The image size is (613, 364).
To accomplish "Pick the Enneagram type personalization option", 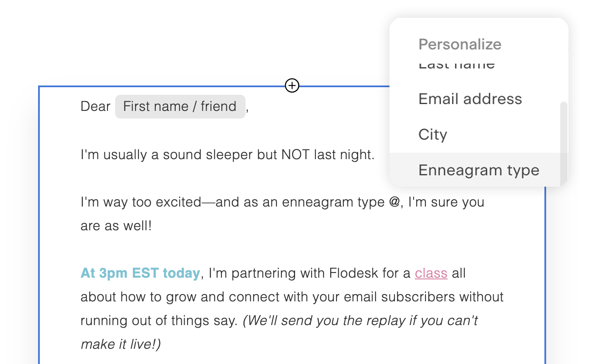I will (478, 170).
